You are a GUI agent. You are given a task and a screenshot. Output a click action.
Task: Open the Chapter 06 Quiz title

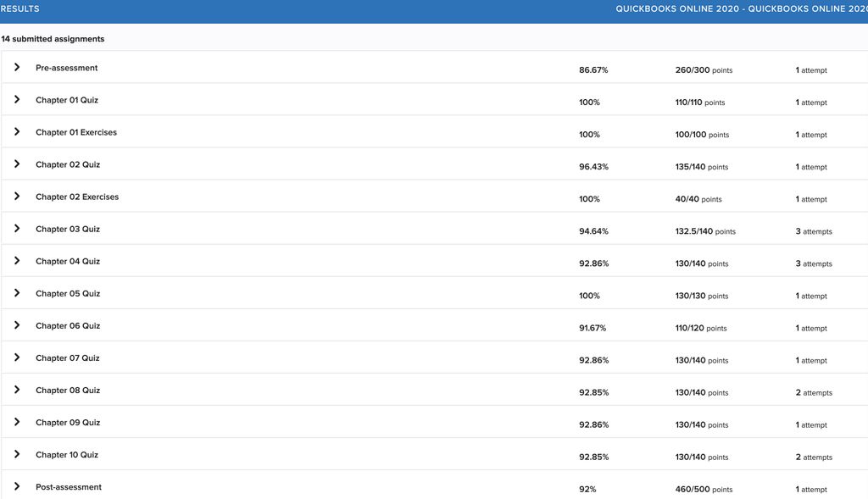68,326
